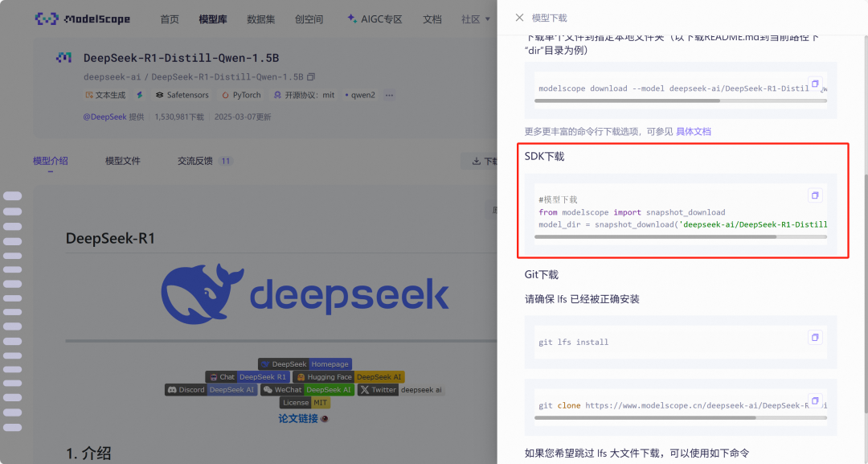Click the 11 feedback count badge
The height and width of the screenshot is (464, 868).
[x=225, y=161]
